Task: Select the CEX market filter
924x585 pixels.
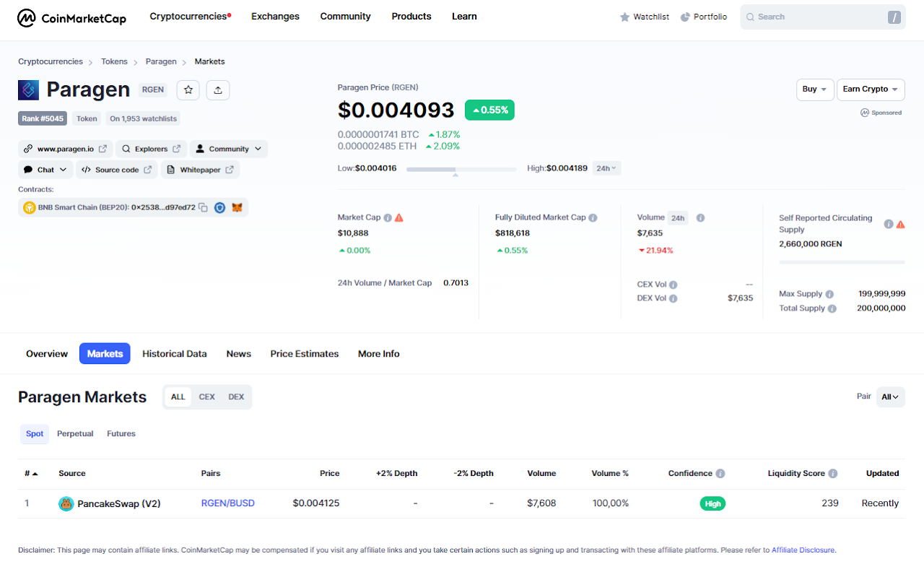Action: tap(207, 396)
